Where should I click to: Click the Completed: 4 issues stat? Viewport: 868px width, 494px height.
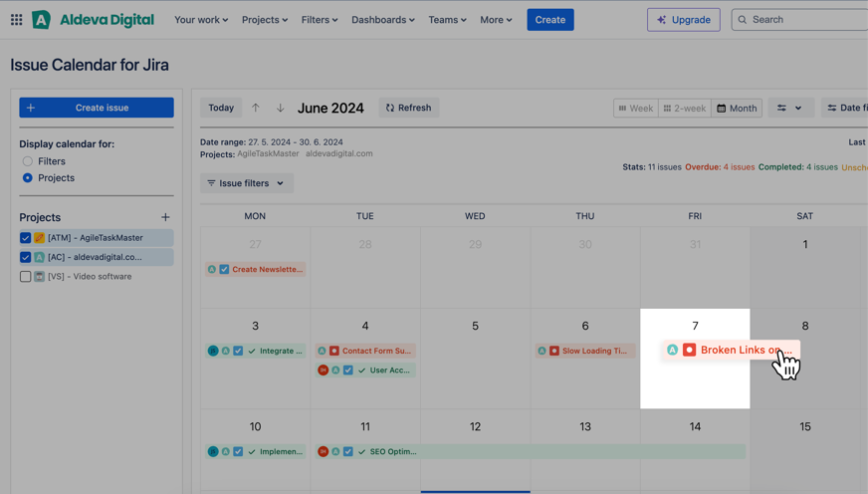[797, 167]
